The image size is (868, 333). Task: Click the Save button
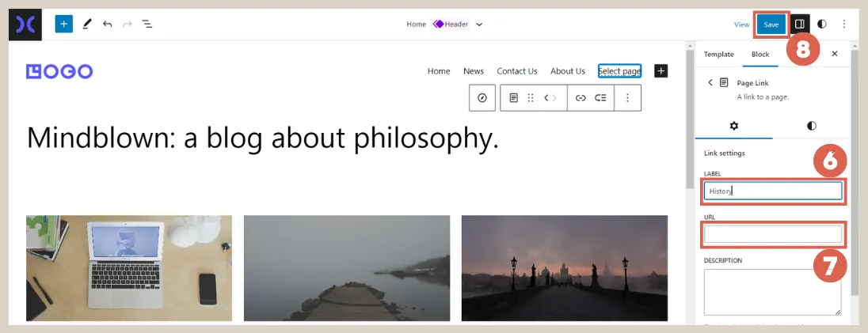[x=771, y=25]
